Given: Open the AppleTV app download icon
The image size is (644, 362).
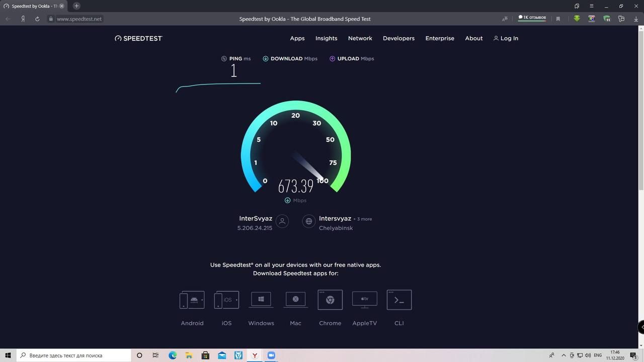Looking at the screenshot, I should coord(365,300).
